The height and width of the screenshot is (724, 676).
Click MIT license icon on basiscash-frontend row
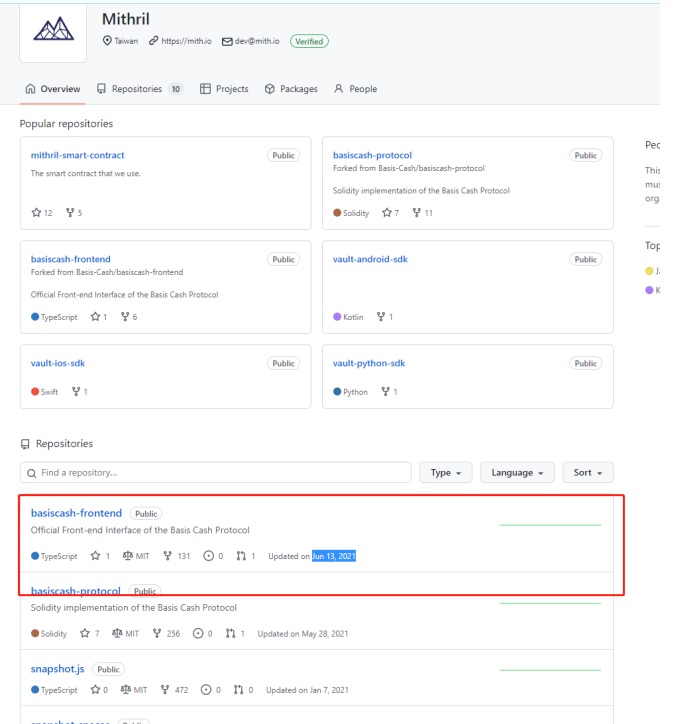pos(127,556)
